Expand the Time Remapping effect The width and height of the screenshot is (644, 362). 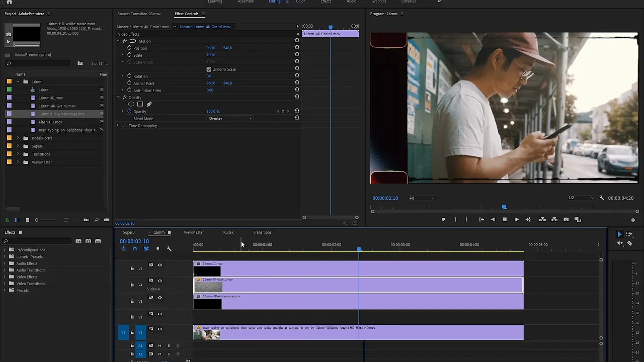(118, 126)
